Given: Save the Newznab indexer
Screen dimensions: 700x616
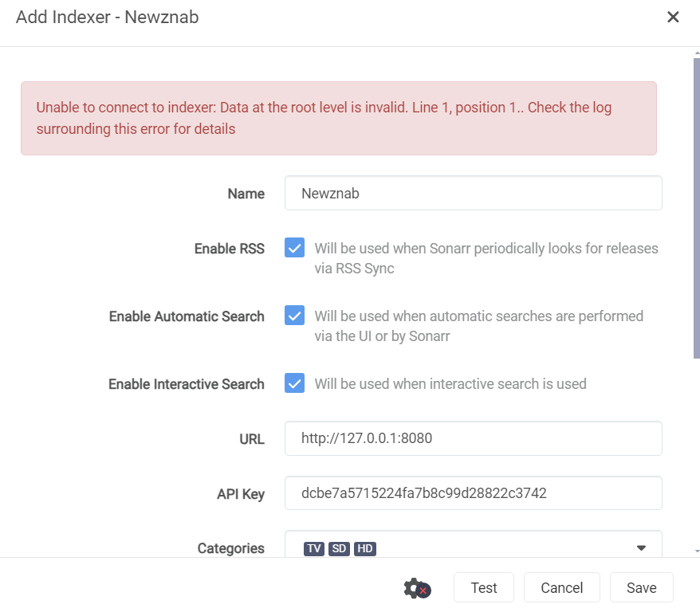Looking at the screenshot, I should [642, 587].
